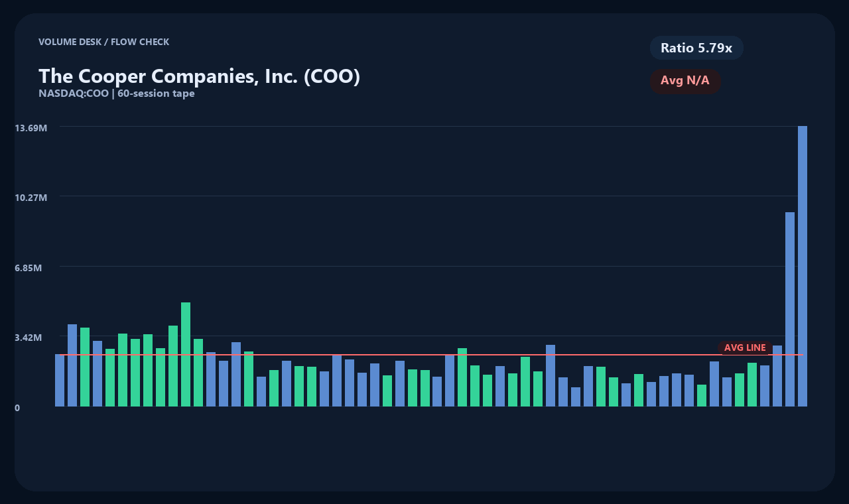This screenshot has height=504, width=849.
Task: Click the 13.69M axis label
Action: (x=31, y=128)
